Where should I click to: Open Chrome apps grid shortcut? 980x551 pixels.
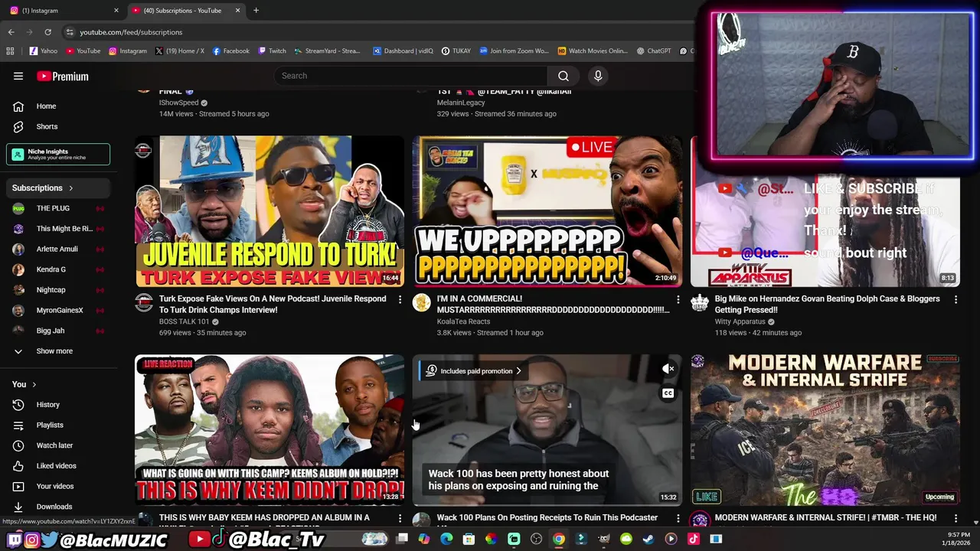click(10, 51)
